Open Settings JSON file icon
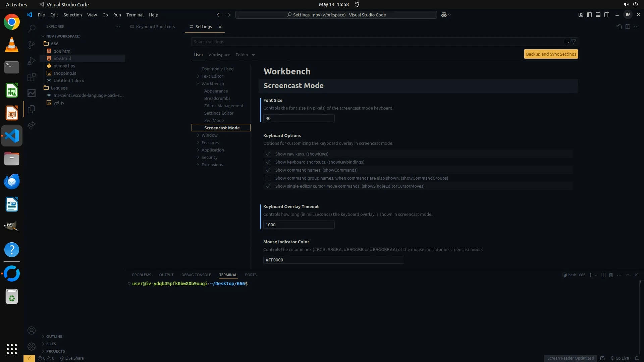 tap(619, 27)
